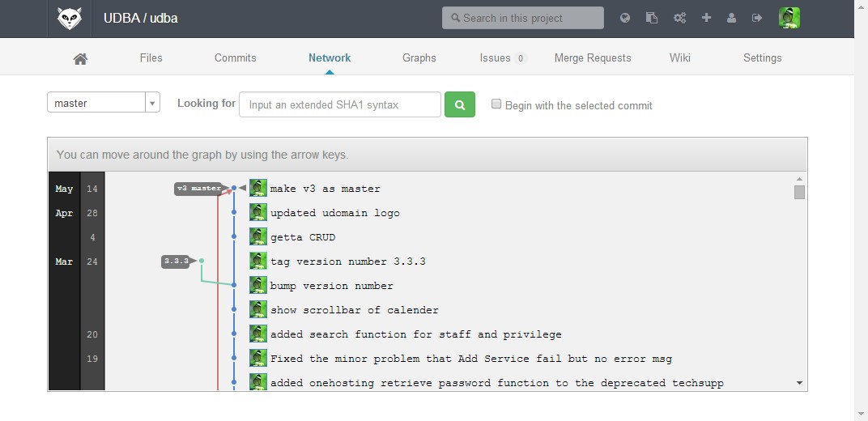Click the user avatar in top bar

coord(789,18)
